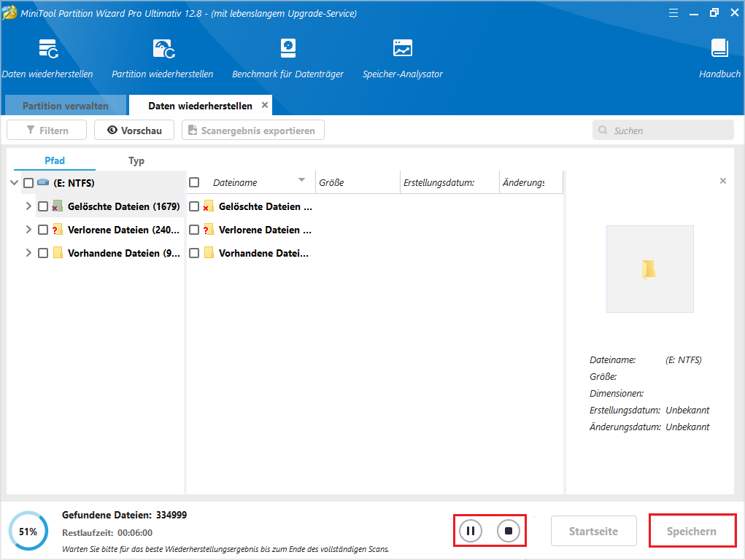Focus the Suchen search field

(663, 130)
